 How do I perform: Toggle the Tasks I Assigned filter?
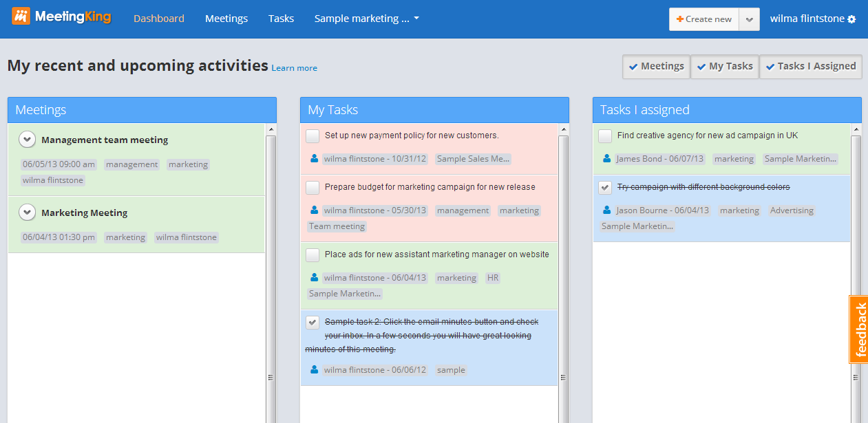click(810, 66)
